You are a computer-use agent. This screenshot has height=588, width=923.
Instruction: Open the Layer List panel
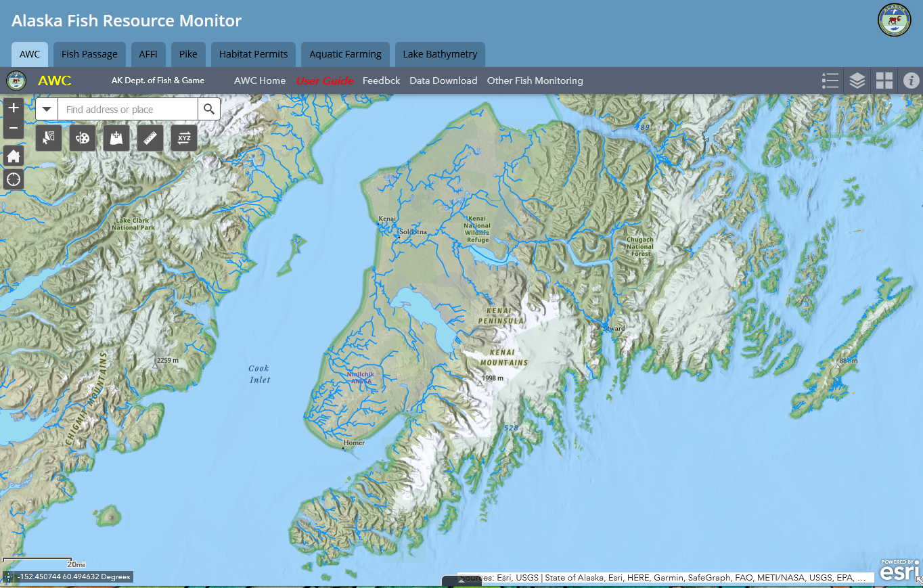[x=857, y=81]
